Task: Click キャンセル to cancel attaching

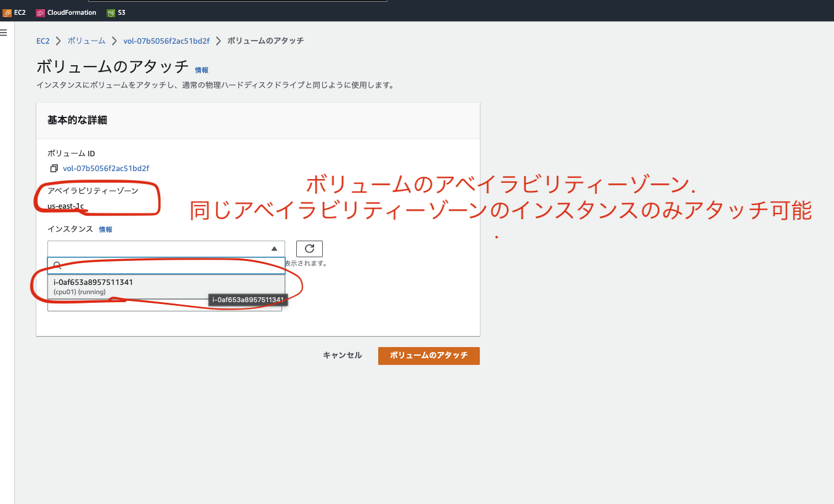Action: coord(342,355)
